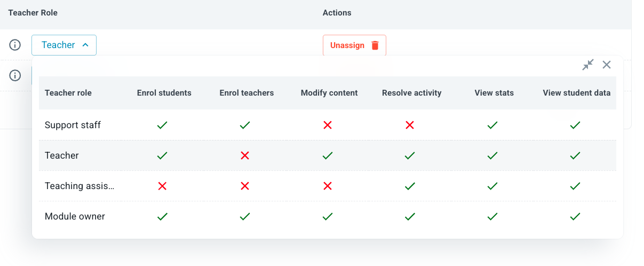
Task: Select the Support staff role row
Action: pos(73,125)
